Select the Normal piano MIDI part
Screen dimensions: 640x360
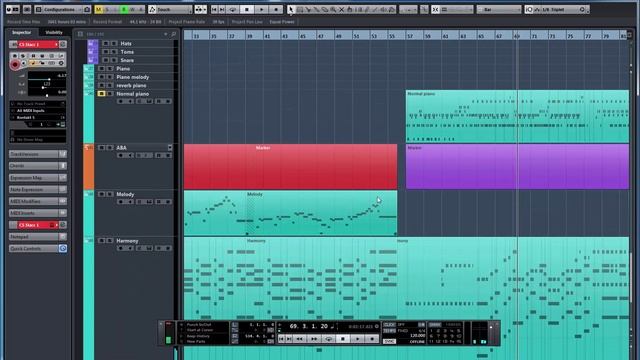tap(517, 116)
